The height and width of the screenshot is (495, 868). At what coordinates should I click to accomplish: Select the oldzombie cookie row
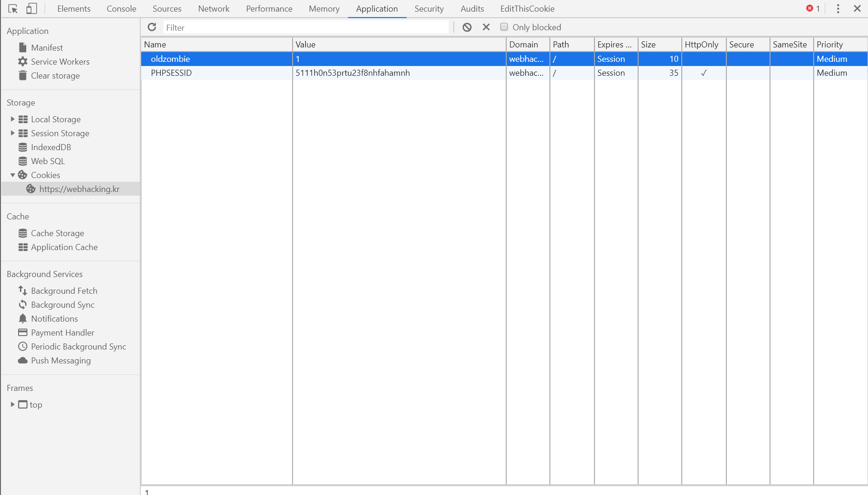[504, 59]
